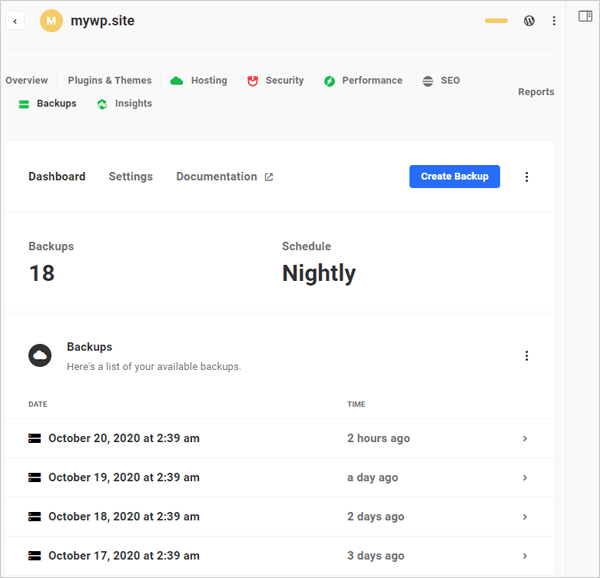
Task: Open the Overview tab
Action: pyautogui.click(x=27, y=80)
